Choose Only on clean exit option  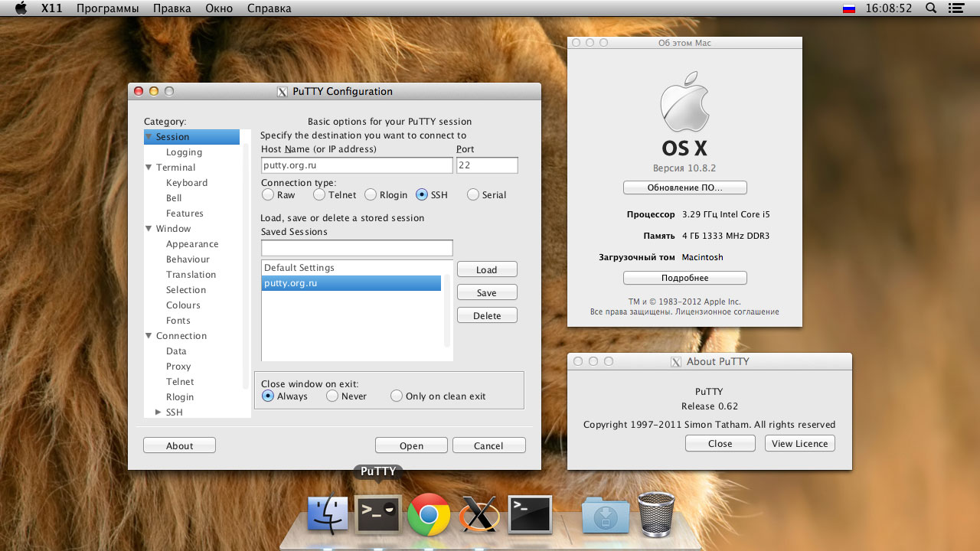click(x=397, y=396)
